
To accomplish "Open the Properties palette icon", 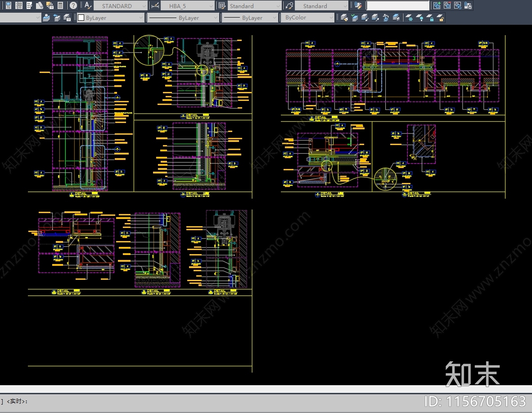I will coord(8,6).
